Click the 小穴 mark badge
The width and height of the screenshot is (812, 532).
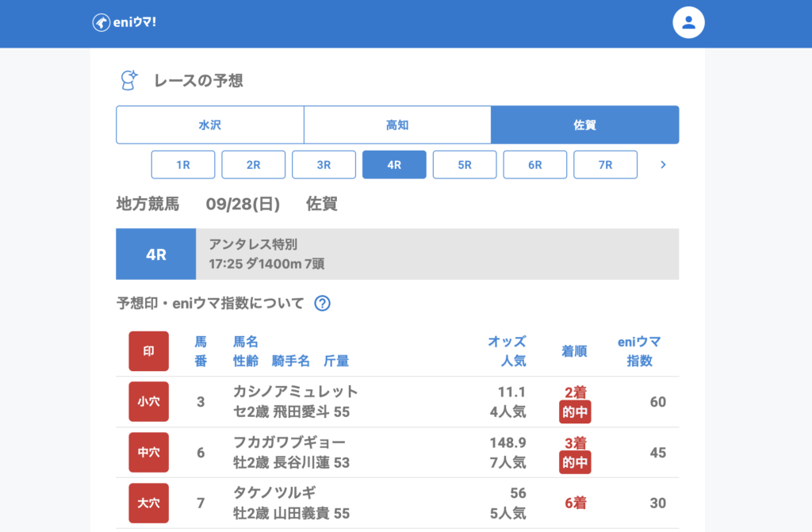pos(148,402)
